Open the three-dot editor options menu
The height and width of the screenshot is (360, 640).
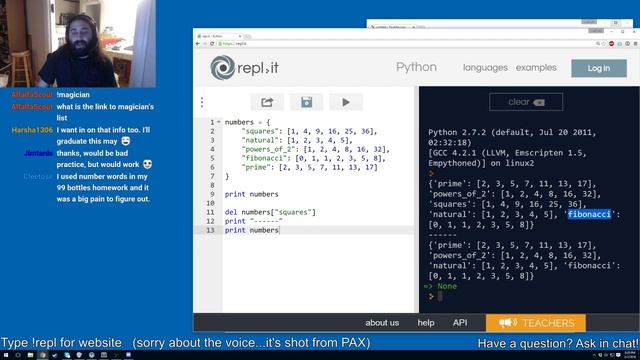click(202, 102)
